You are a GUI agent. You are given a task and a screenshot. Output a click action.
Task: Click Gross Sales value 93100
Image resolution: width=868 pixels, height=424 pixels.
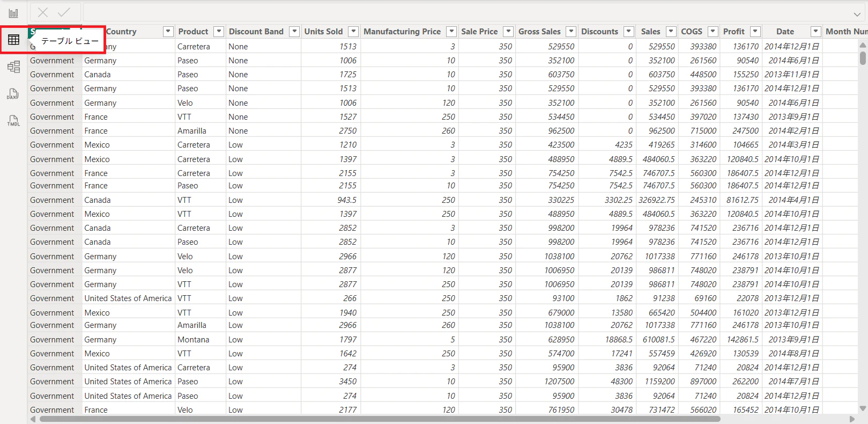pyautogui.click(x=563, y=298)
